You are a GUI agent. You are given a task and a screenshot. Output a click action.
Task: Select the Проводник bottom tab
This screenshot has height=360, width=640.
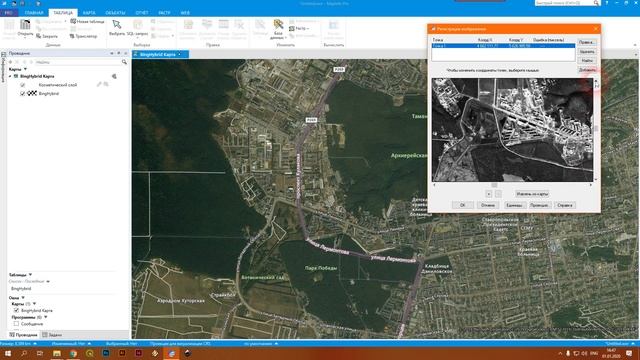(24, 335)
